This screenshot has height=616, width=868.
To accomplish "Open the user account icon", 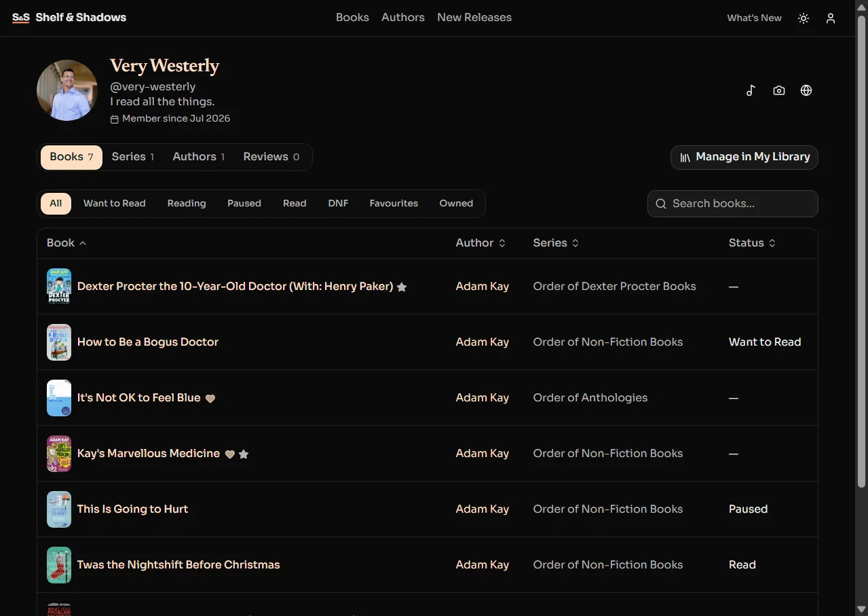I will 831,18.
